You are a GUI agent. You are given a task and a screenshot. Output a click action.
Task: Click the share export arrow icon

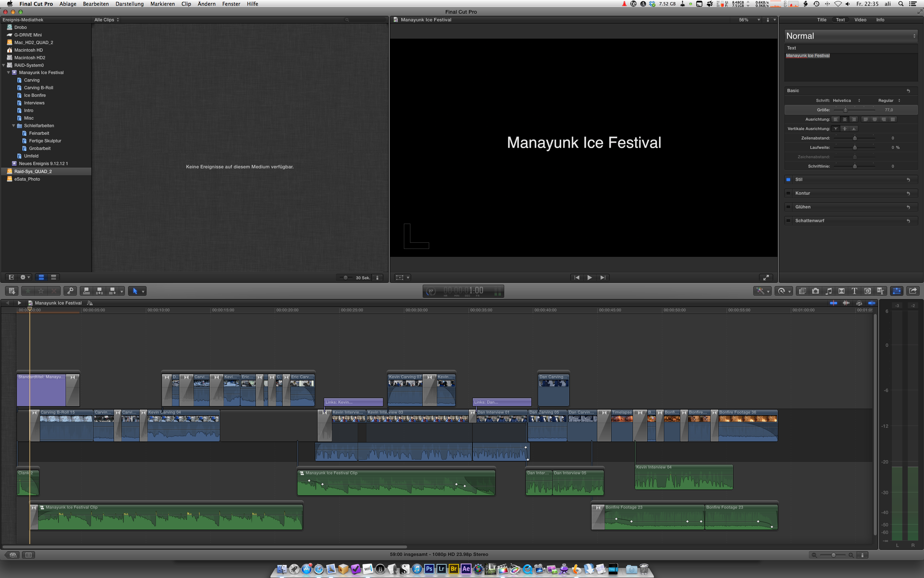912,291
